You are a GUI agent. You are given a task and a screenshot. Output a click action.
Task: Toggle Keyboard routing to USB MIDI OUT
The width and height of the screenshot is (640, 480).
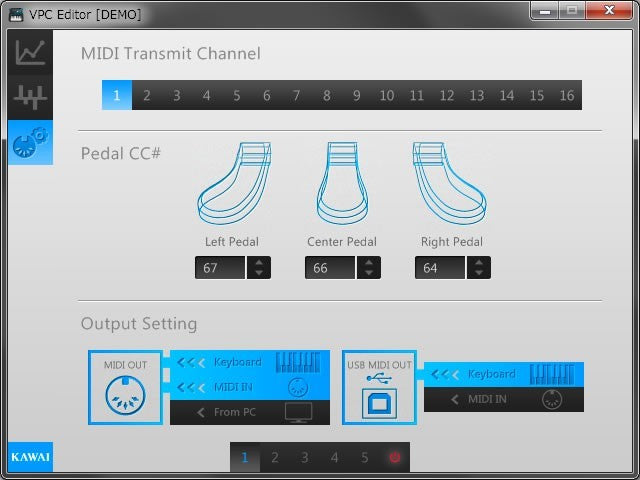[x=504, y=374]
